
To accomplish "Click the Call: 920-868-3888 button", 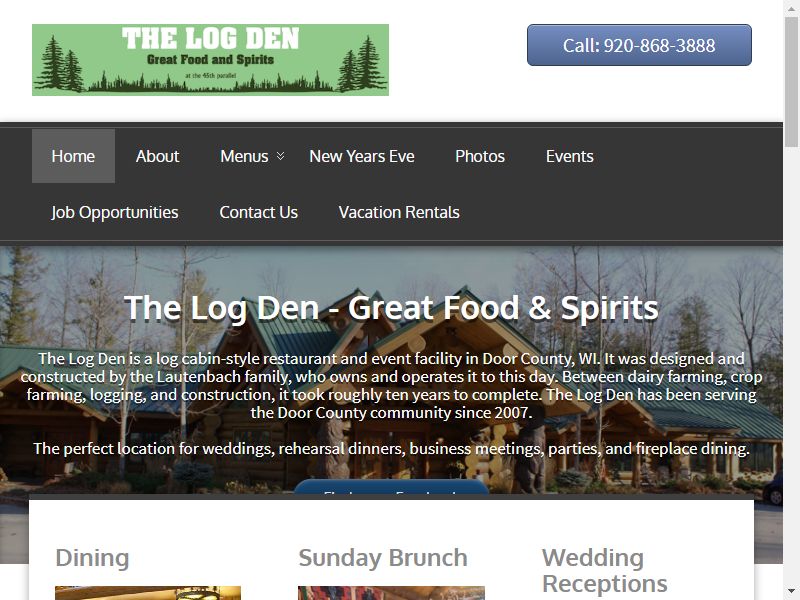I will pos(639,45).
